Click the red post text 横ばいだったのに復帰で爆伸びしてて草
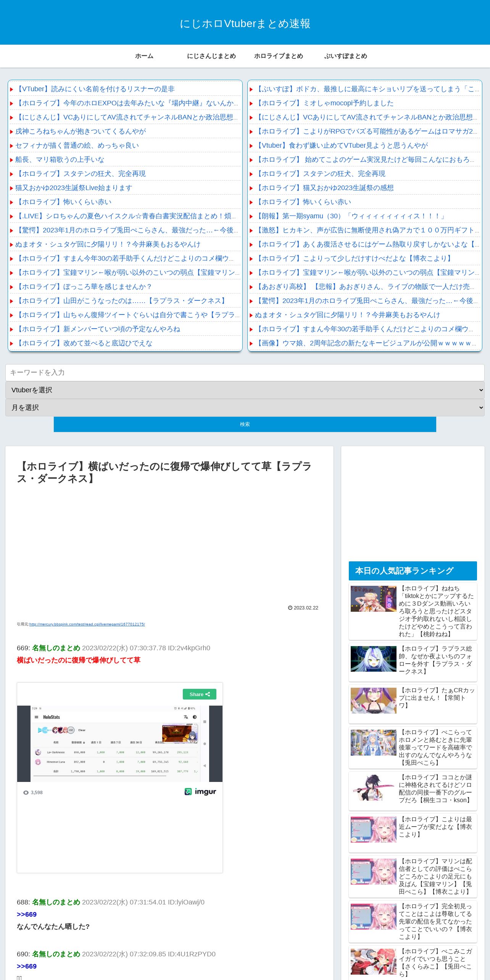 (79, 660)
